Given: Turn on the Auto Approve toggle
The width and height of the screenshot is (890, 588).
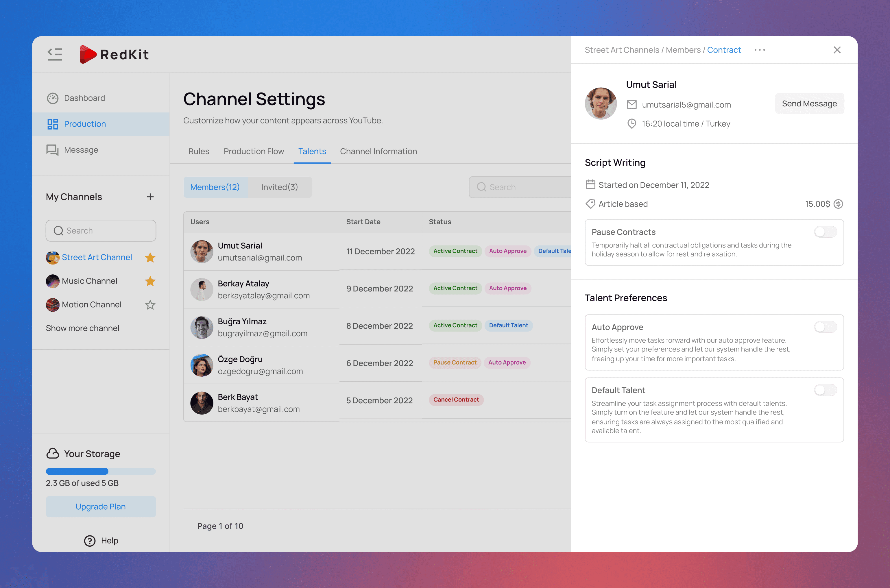Looking at the screenshot, I should pyautogui.click(x=825, y=327).
